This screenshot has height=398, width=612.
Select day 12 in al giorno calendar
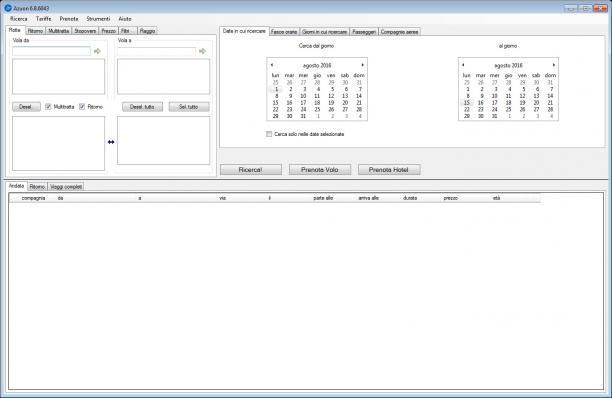click(522, 96)
